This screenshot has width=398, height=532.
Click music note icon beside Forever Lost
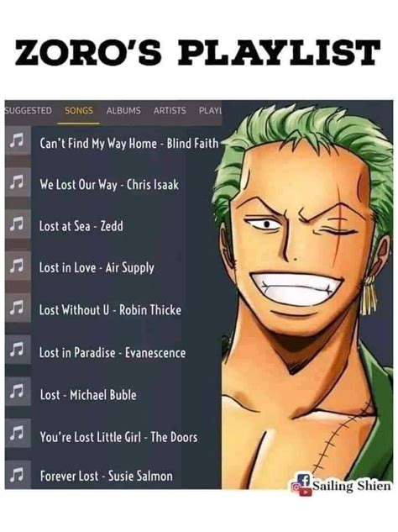click(18, 475)
